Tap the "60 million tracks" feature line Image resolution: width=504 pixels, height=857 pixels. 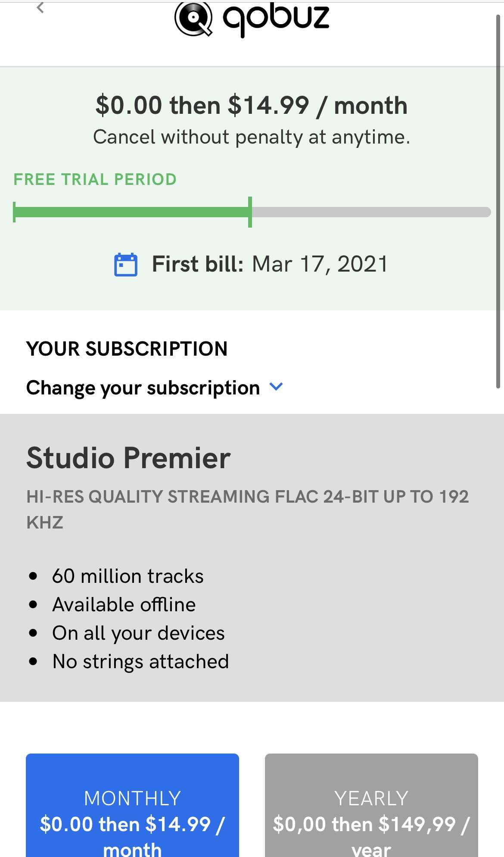point(128,576)
